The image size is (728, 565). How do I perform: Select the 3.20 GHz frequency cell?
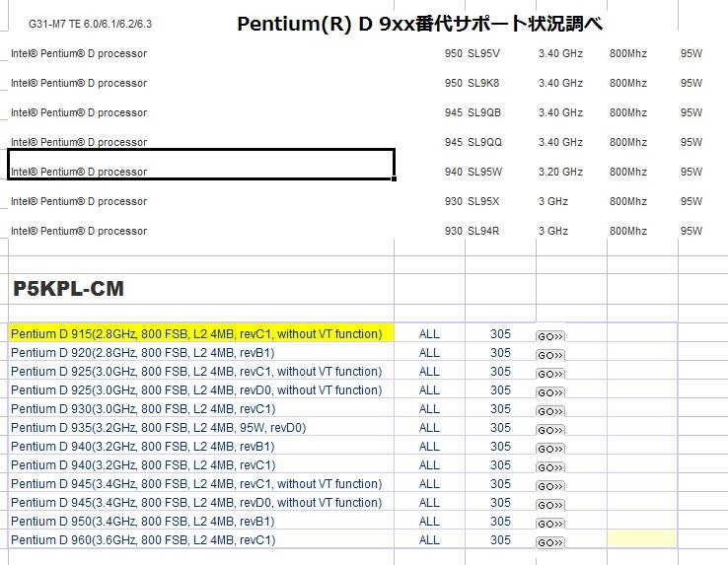[x=560, y=172]
